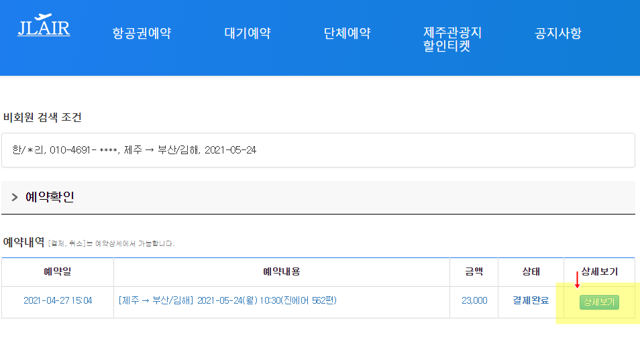Expand the 예약확인 chevron arrow
This screenshot has height=364, width=640.
(x=15, y=198)
